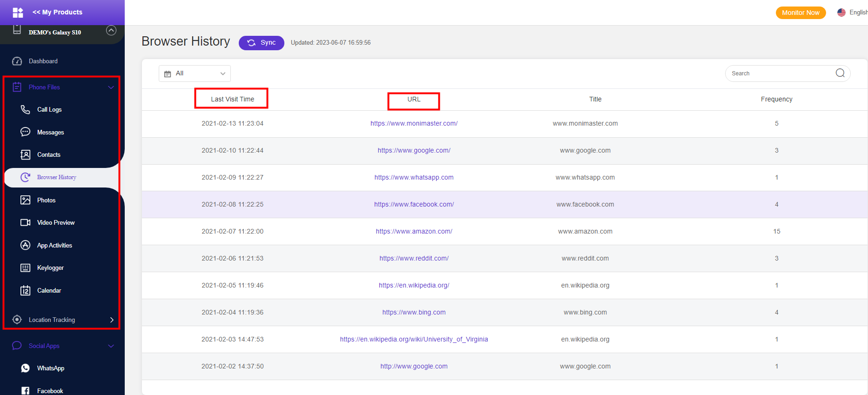Click the Video Preview camera icon
868x395 pixels.
click(x=25, y=222)
